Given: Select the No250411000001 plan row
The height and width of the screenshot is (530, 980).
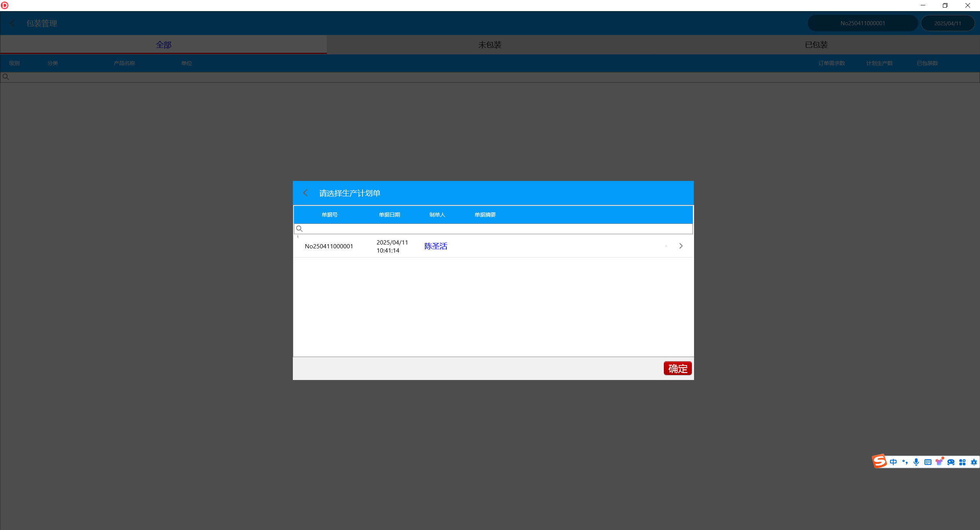Looking at the screenshot, I should [329, 246].
